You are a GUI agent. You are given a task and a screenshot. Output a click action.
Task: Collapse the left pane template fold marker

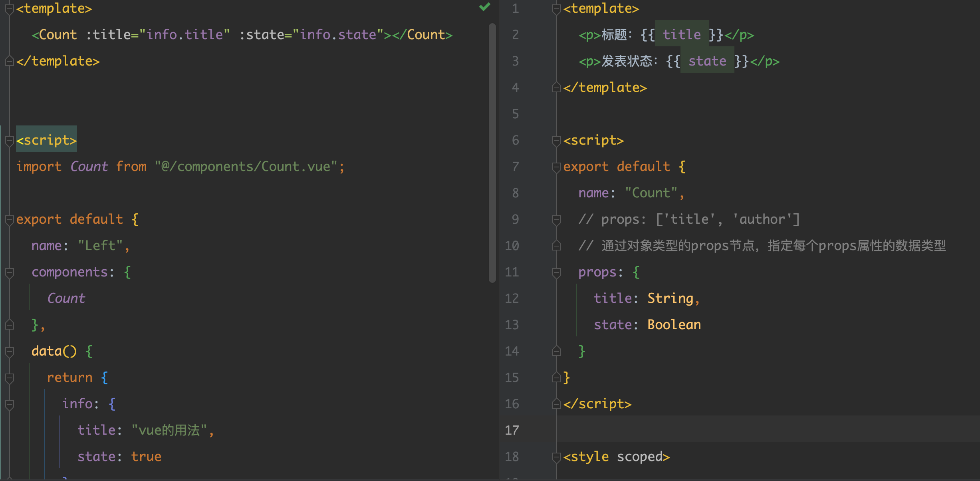[10, 9]
